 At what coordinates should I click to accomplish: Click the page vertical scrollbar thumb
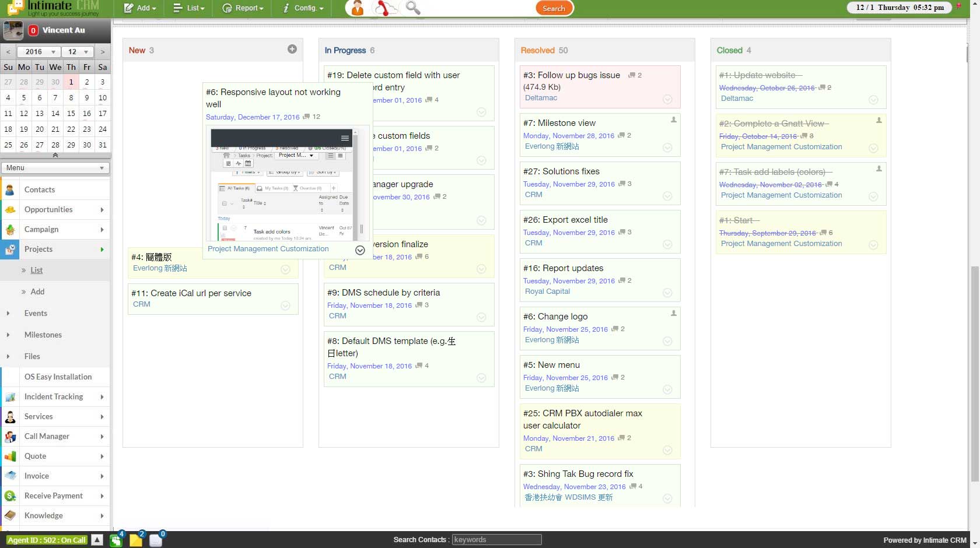pyautogui.click(x=974, y=373)
